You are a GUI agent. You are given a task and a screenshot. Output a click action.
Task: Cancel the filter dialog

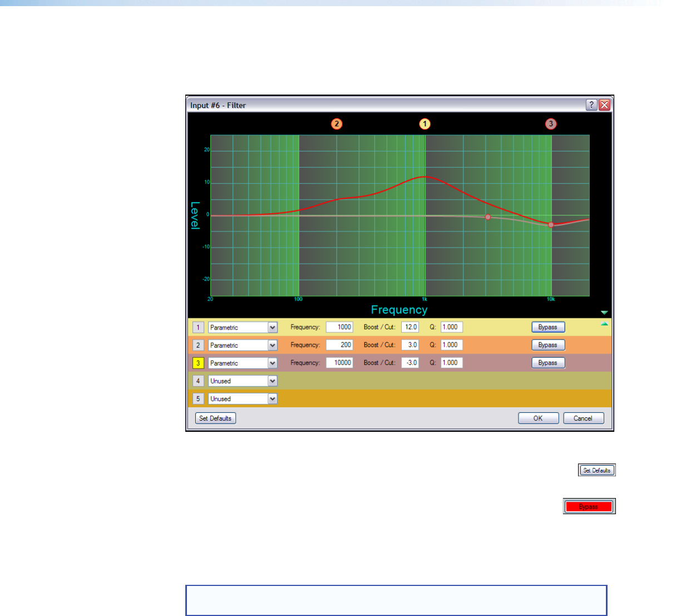pos(583,418)
